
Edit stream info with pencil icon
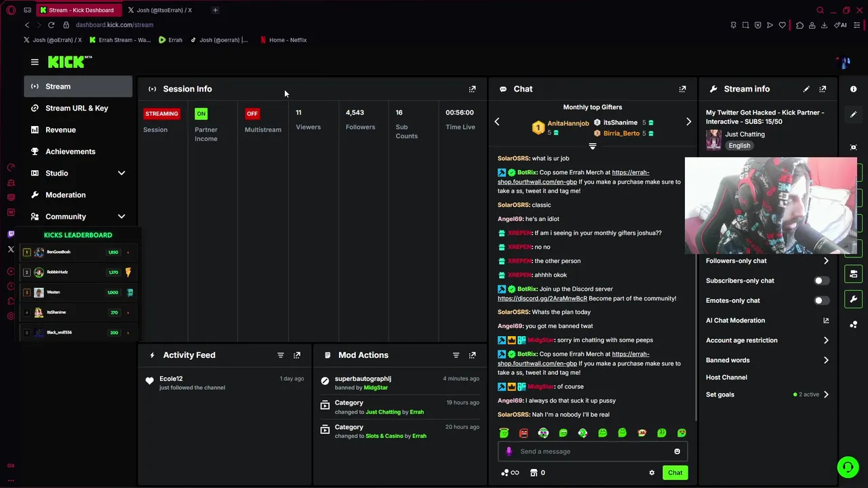(806, 89)
